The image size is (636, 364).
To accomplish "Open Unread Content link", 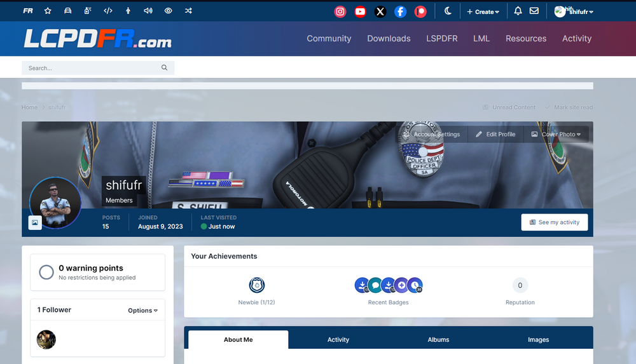I will coord(509,107).
